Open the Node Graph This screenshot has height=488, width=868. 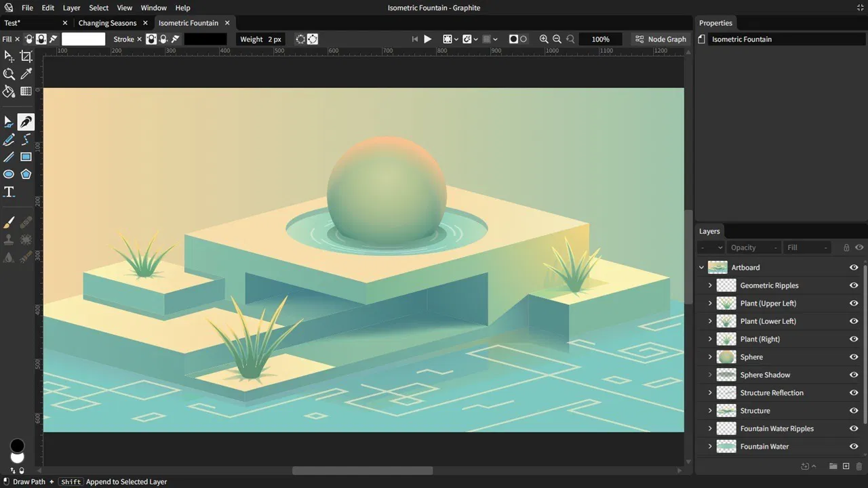660,39
